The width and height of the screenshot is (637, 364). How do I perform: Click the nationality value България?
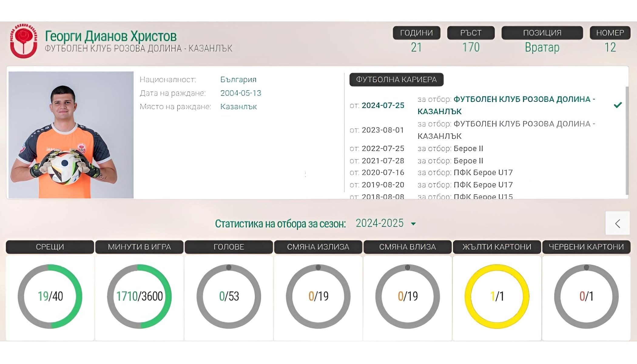(x=238, y=79)
